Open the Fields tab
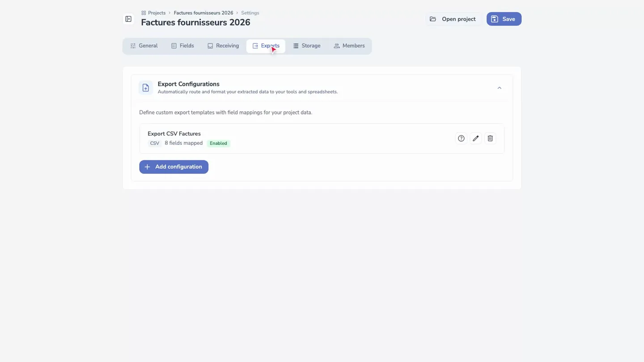This screenshot has width=644, height=362. [182, 46]
